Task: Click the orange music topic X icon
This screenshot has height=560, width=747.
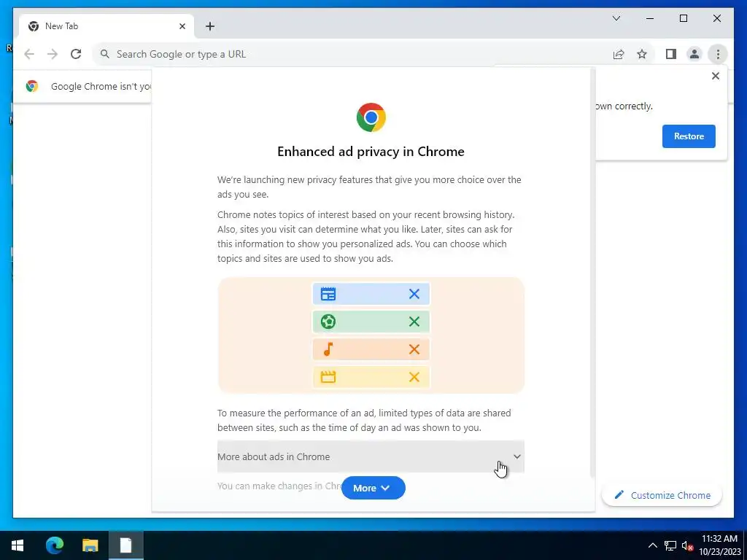Action: pyautogui.click(x=414, y=349)
